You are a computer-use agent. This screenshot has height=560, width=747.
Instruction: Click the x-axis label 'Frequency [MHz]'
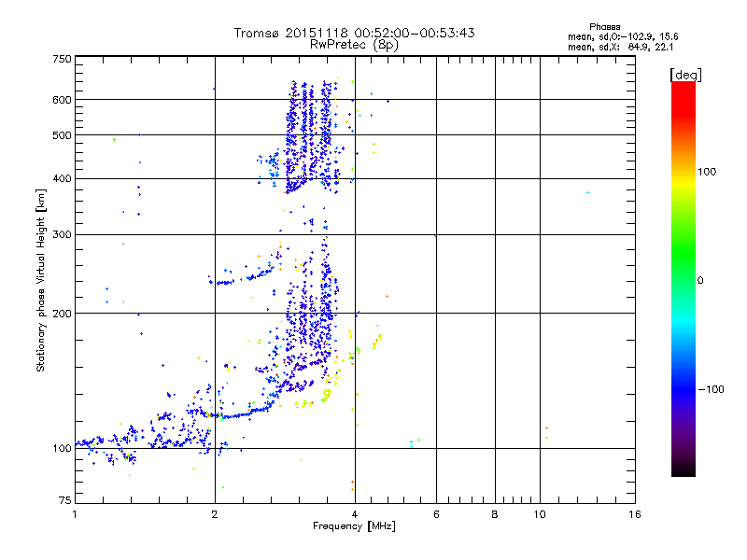pyautogui.click(x=354, y=526)
